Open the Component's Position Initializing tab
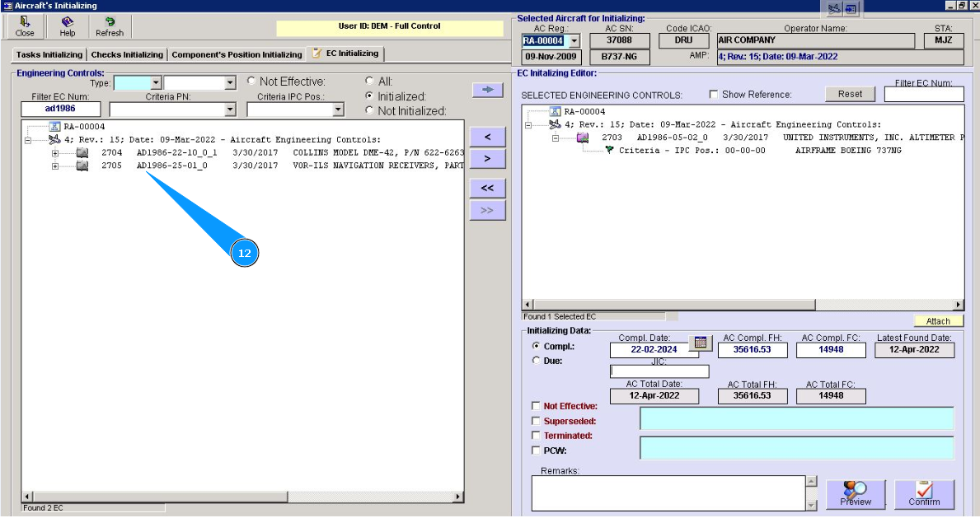Viewport: 980px width, 518px height. tap(237, 55)
